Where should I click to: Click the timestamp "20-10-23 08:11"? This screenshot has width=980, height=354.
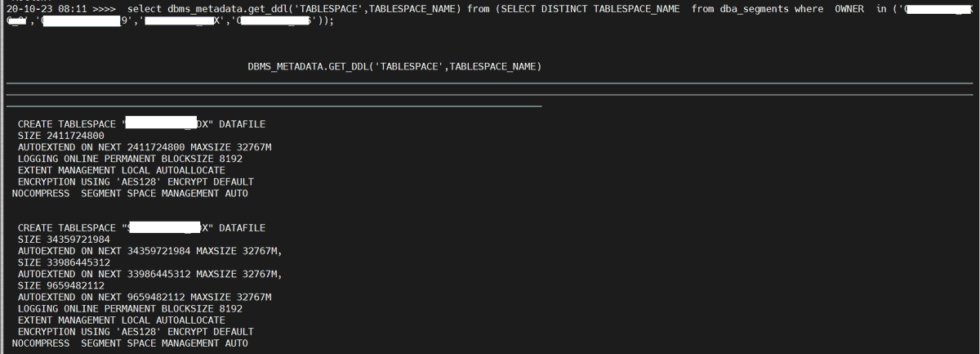47,8
